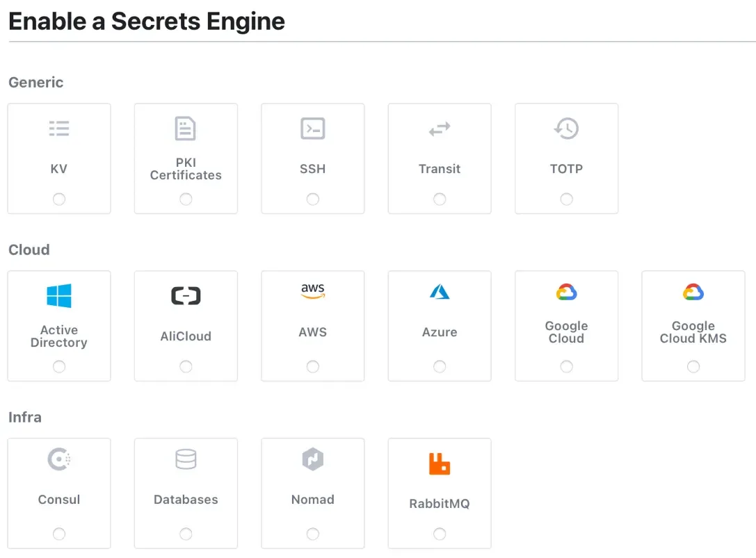Click the Enable a Secrets Engine title
The image size is (756, 558).
tap(147, 22)
